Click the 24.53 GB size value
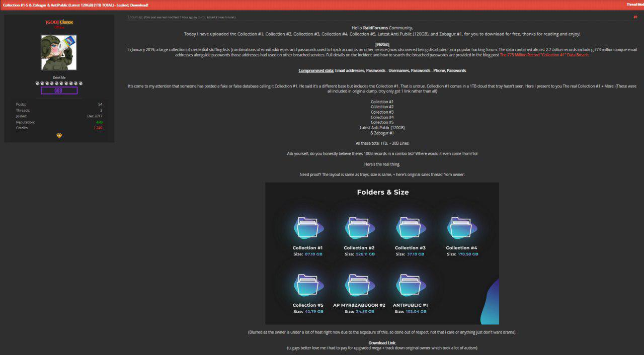The image size is (644, 355). (365, 311)
